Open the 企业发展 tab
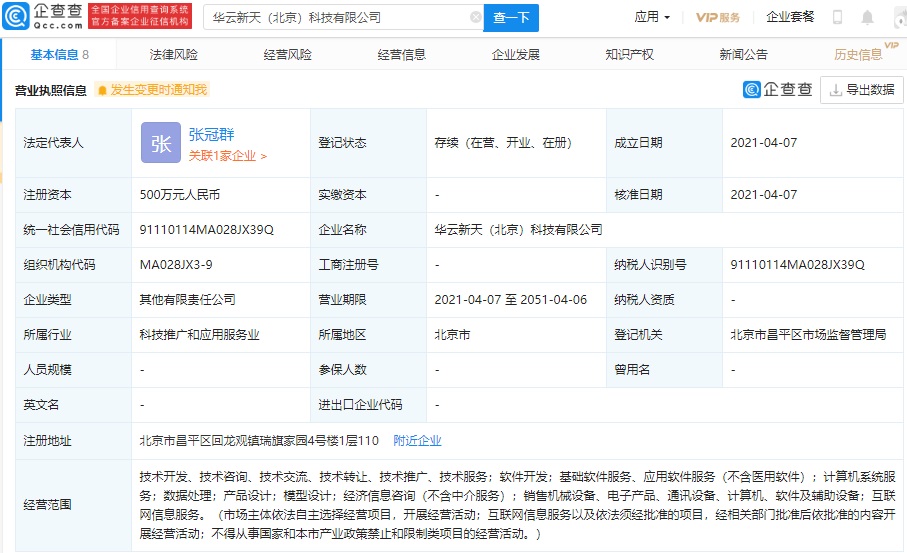The height and width of the screenshot is (553, 907). [515, 54]
